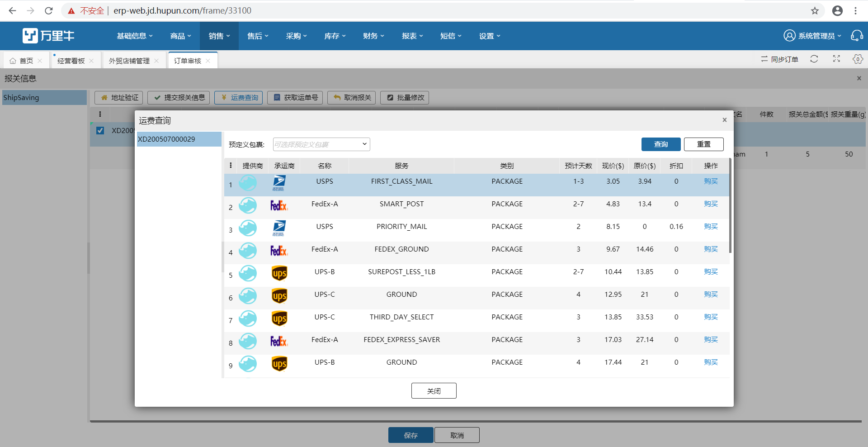The image size is (868, 447).
Task: Uncheck the XD200 order row checkbox
Action: point(100,130)
